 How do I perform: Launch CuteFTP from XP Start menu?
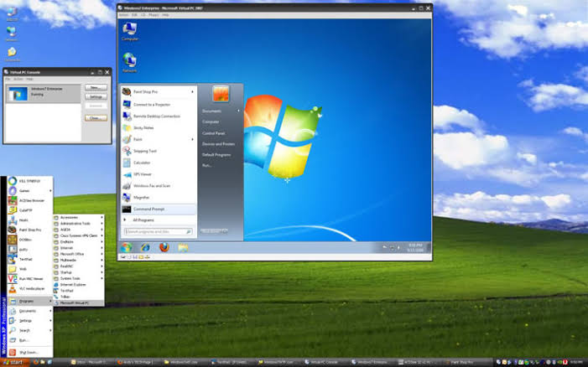coord(29,210)
